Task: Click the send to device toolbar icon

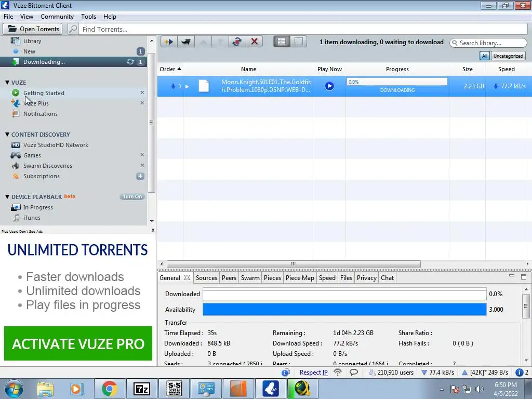Action: pos(185,42)
